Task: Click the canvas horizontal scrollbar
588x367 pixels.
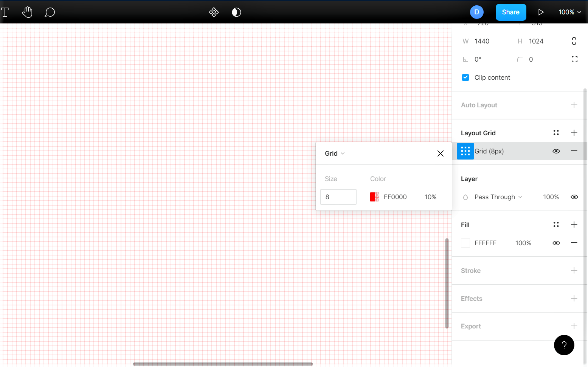Action: pos(223,364)
